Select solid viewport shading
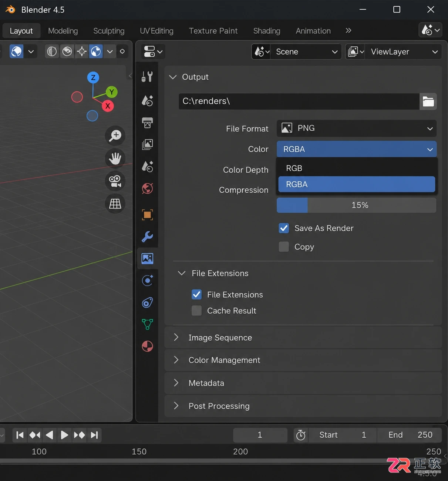This screenshot has width=448, height=481. (x=67, y=51)
